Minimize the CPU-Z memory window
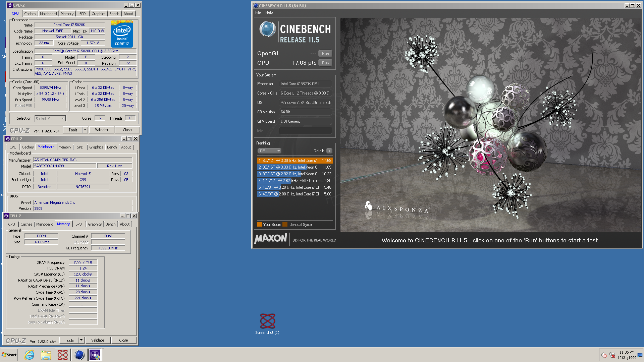This screenshot has width=644, height=362. tap(122, 216)
